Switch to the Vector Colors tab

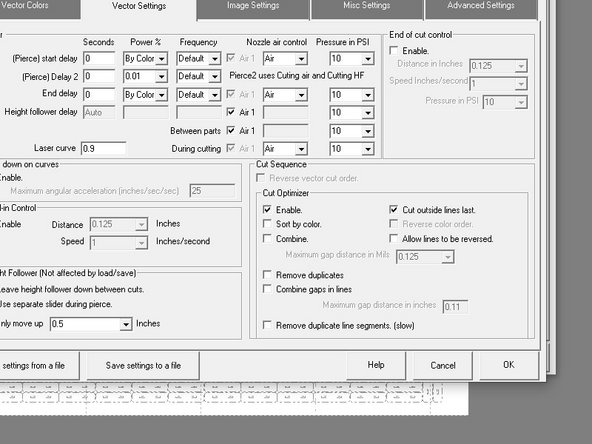coord(39,8)
